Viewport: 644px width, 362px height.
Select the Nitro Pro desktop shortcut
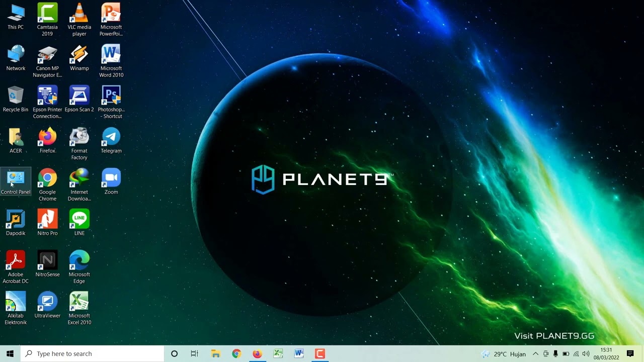pyautogui.click(x=47, y=223)
